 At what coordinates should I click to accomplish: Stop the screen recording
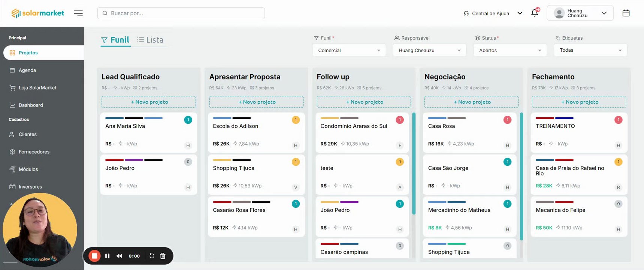coord(94,256)
